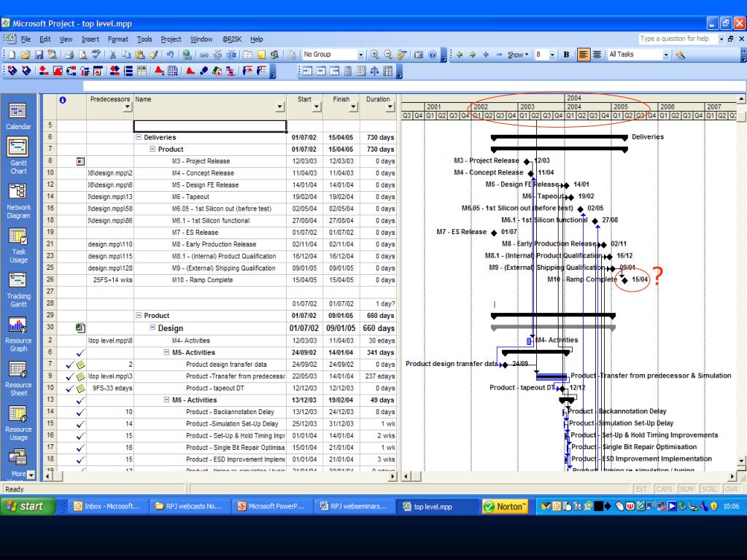The image size is (747, 560).
Task: Click the Zoom Out magnifier icon
Action: click(388, 55)
